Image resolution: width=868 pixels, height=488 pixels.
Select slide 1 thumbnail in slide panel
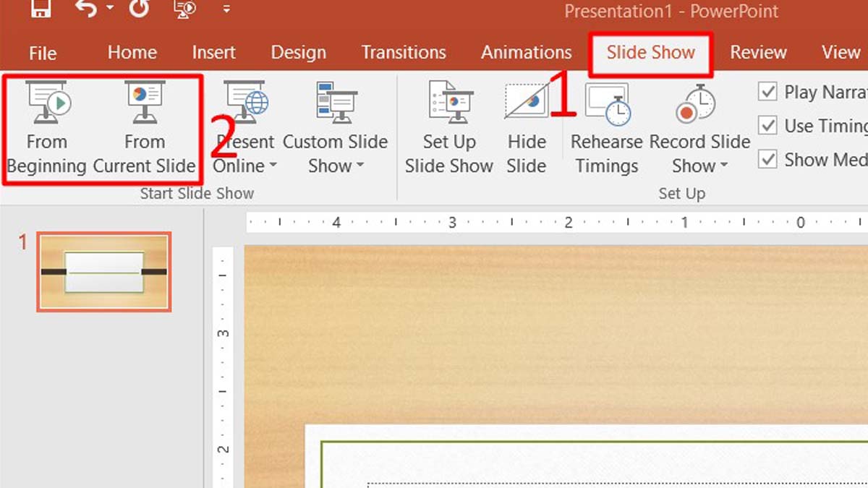103,272
